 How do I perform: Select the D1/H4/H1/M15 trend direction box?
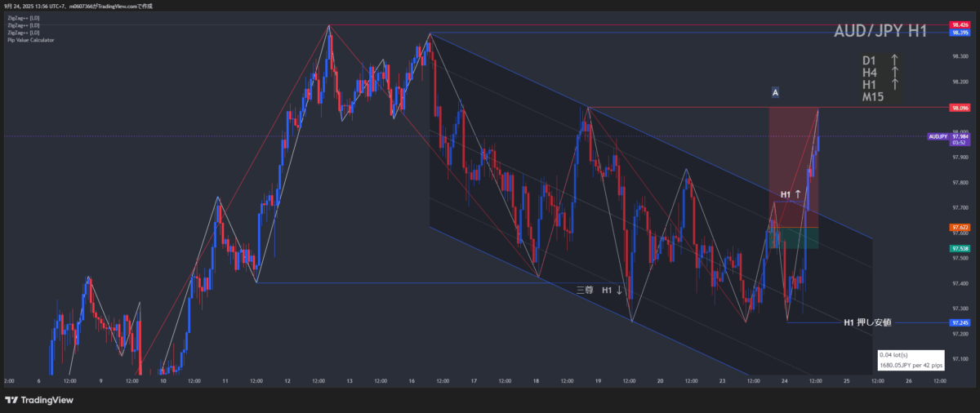coord(880,78)
